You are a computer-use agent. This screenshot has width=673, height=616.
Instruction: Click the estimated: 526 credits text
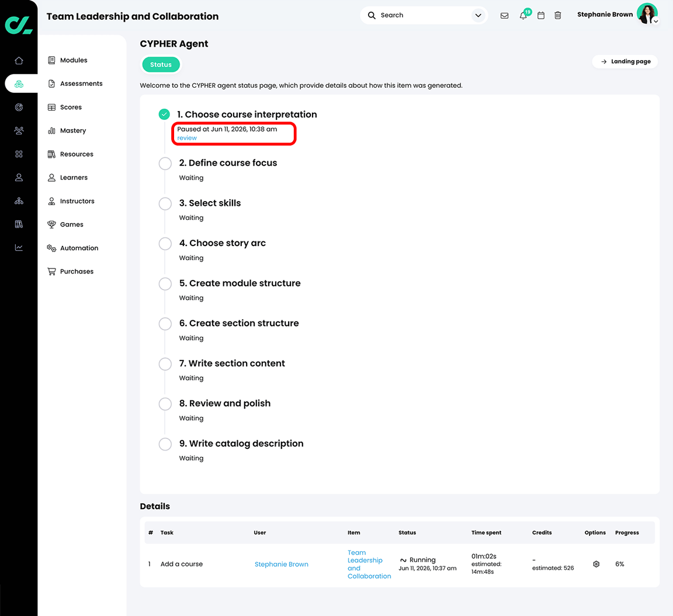tap(553, 568)
